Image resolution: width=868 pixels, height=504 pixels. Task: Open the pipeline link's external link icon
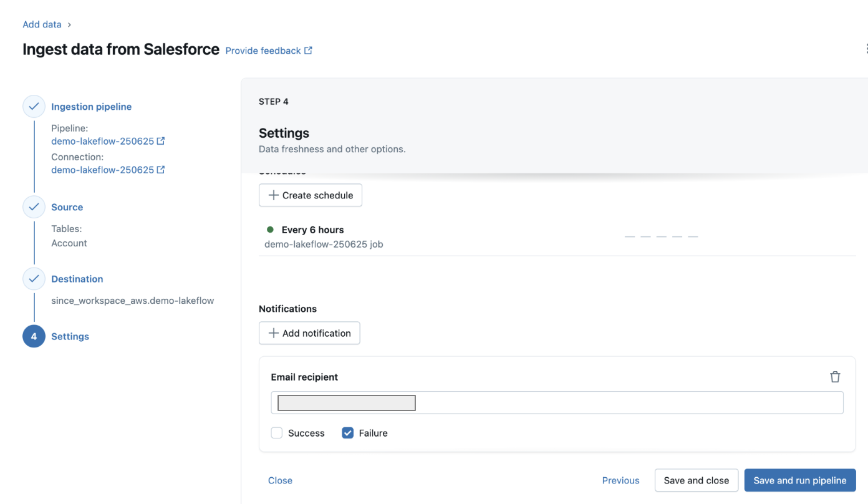(162, 141)
